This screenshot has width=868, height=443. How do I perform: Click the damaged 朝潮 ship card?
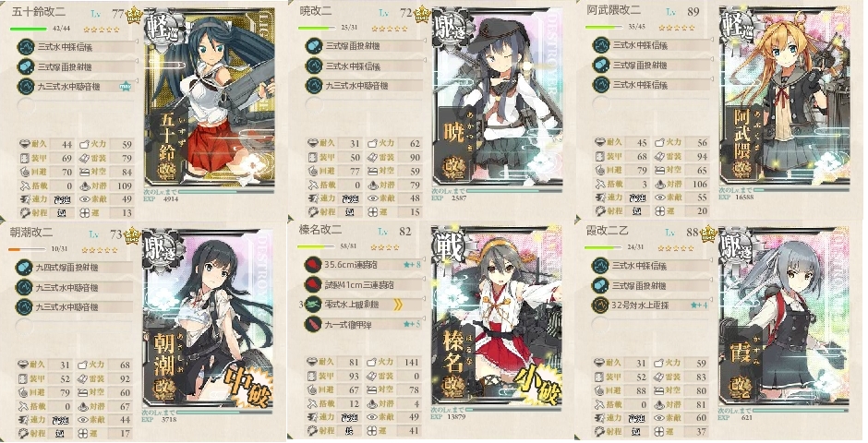click(x=208, y=317)
